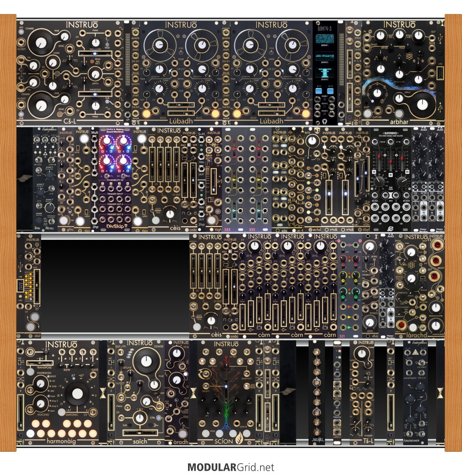Click the FINE knob on the saïch module
462x476 pixels.
[x=154, y=385]
